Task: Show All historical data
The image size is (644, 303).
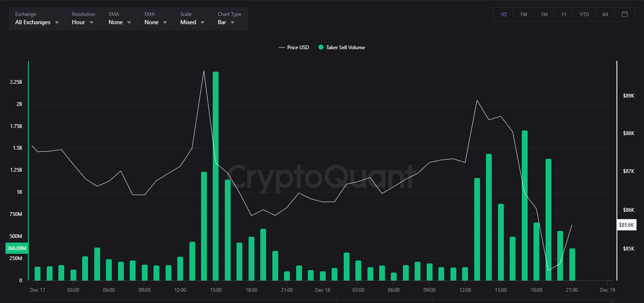Action: pos(604,14)
